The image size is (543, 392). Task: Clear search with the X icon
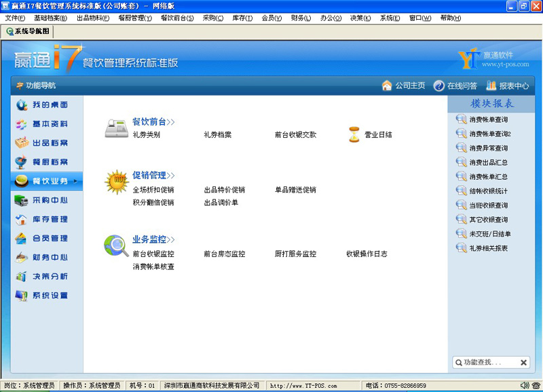point(523,363)
